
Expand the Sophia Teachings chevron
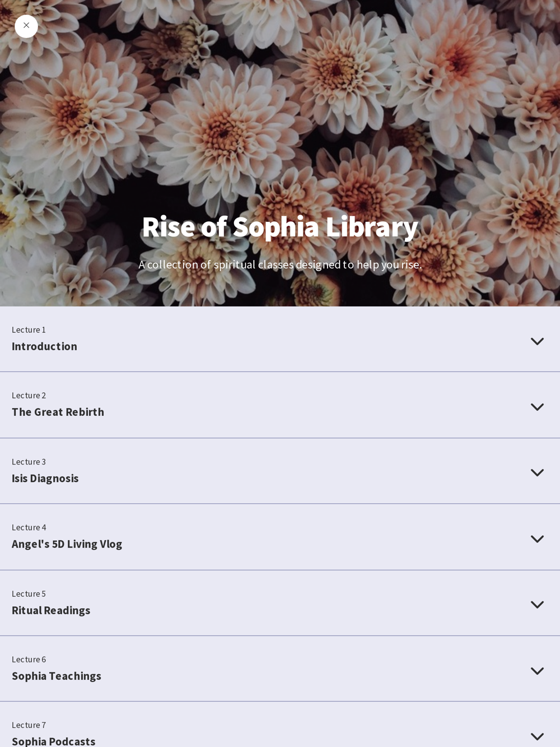[537, 671]
